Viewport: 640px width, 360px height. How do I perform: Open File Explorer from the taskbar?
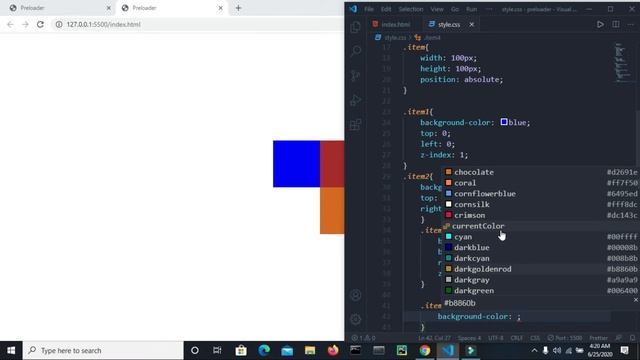[x=310, y=351]
